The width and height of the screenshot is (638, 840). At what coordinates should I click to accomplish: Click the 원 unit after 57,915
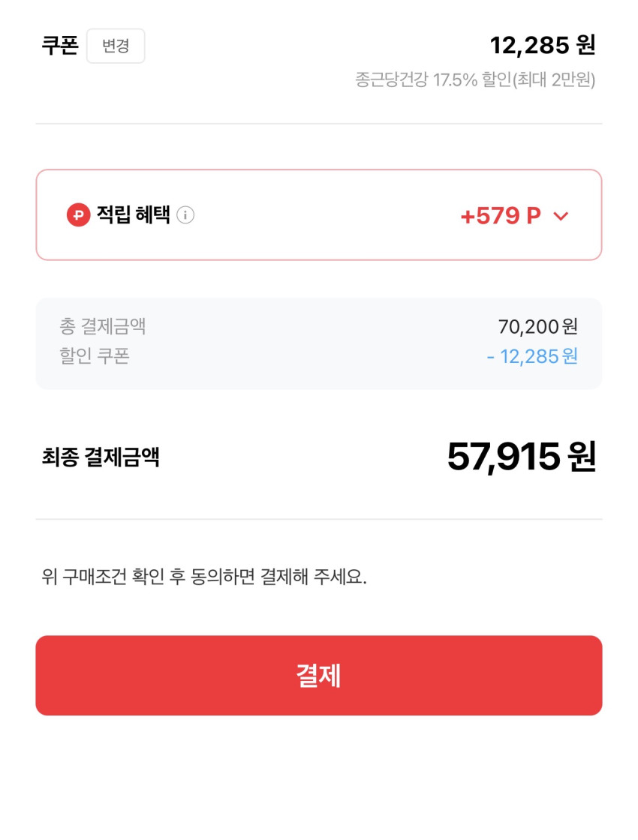[x=582, y=457]
